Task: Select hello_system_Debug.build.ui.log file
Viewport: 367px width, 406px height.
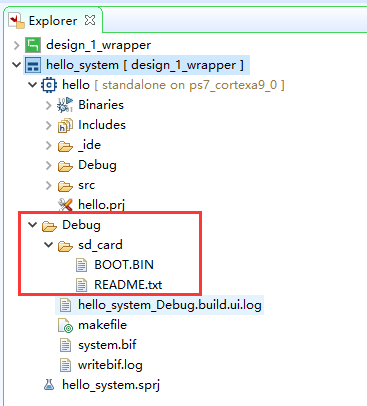Action: (x=170, y=305)
